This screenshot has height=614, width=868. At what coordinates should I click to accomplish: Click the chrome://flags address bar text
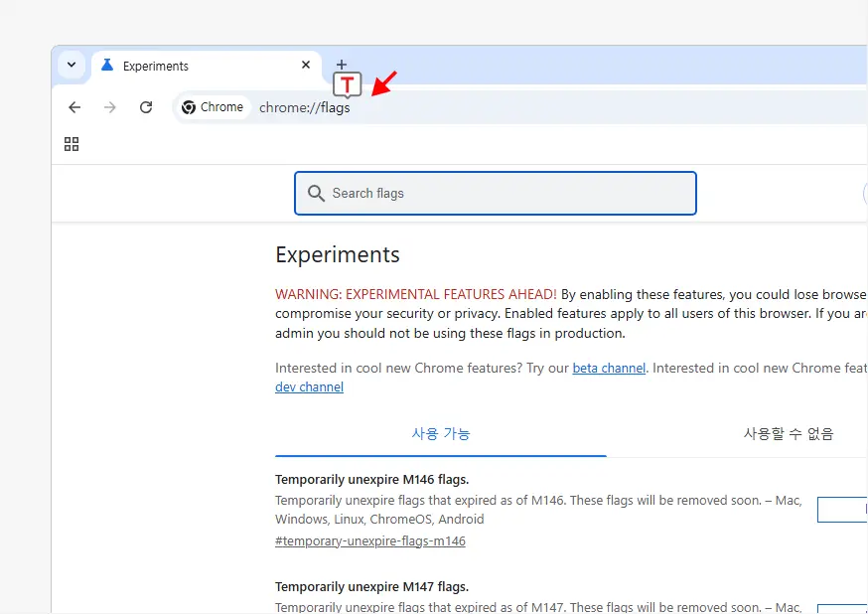tap(305, 107)
